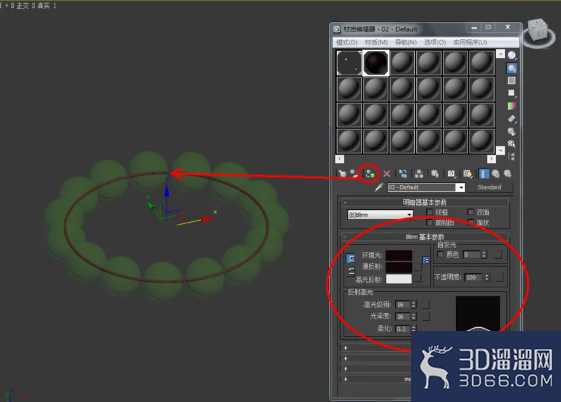Toggle the Backlight icon
The height and width of the screenshot is (402, 561).
coord(512,68)
